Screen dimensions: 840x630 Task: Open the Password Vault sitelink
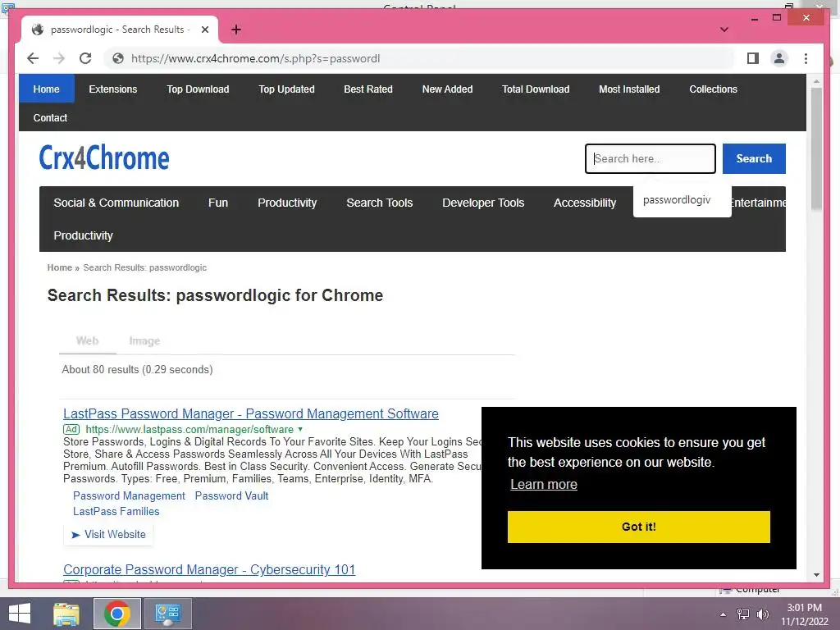coord(231,496)
